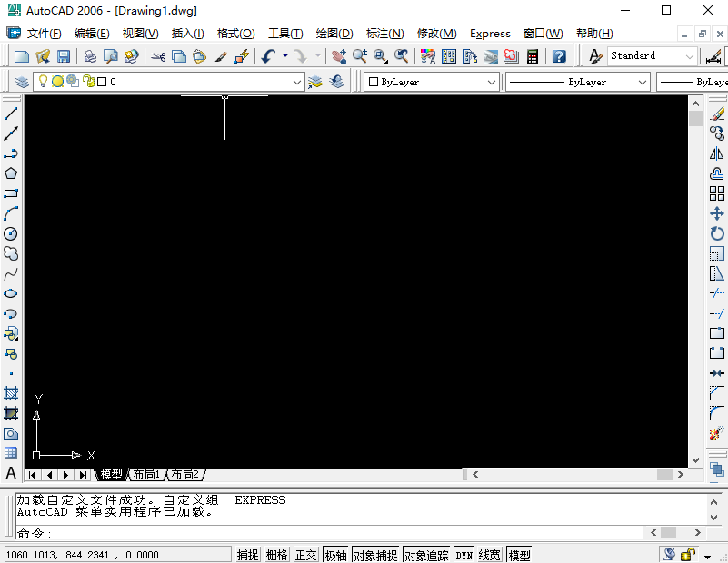The width and height of the screenshot is (728, 563).
Task: Toggle 正交 ortho mode in status bar
Action: [x=306, y=555]
